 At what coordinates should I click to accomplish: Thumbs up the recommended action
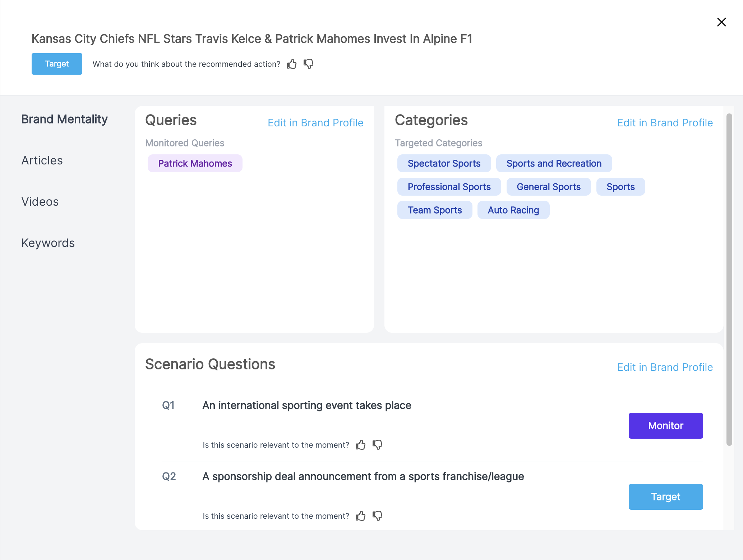click(292, 64)
